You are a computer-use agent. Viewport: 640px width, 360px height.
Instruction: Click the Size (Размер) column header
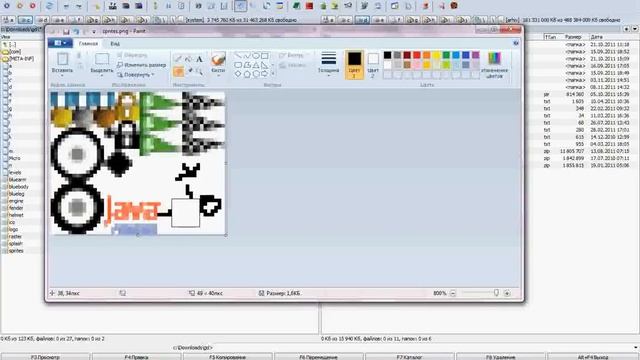coord(573,37)
